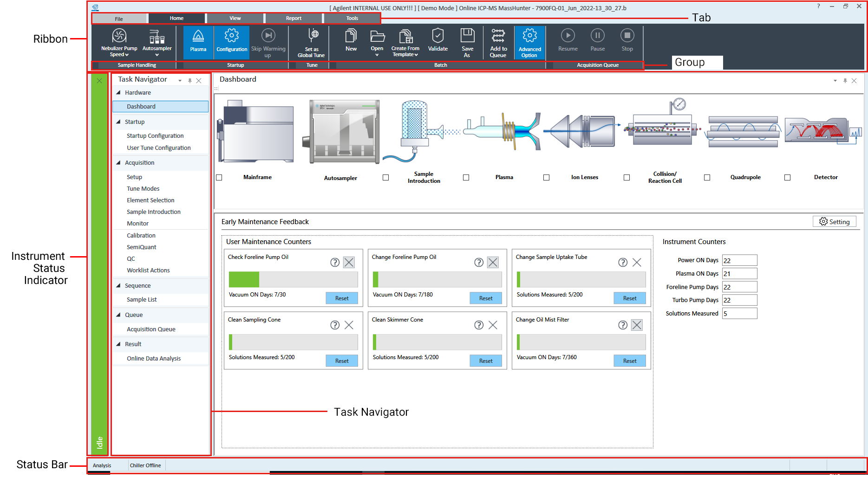This screenshot has width=868, height=477.
Task: Switch to the View tab
Action: [x=235, y=19]
